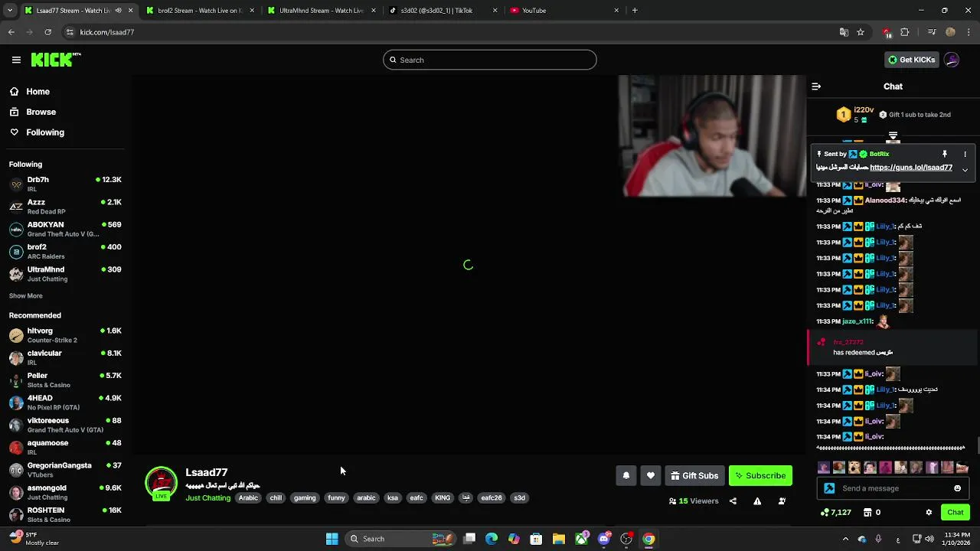Click the Arabic tag
980x551 pixels.
coord(248,498)
